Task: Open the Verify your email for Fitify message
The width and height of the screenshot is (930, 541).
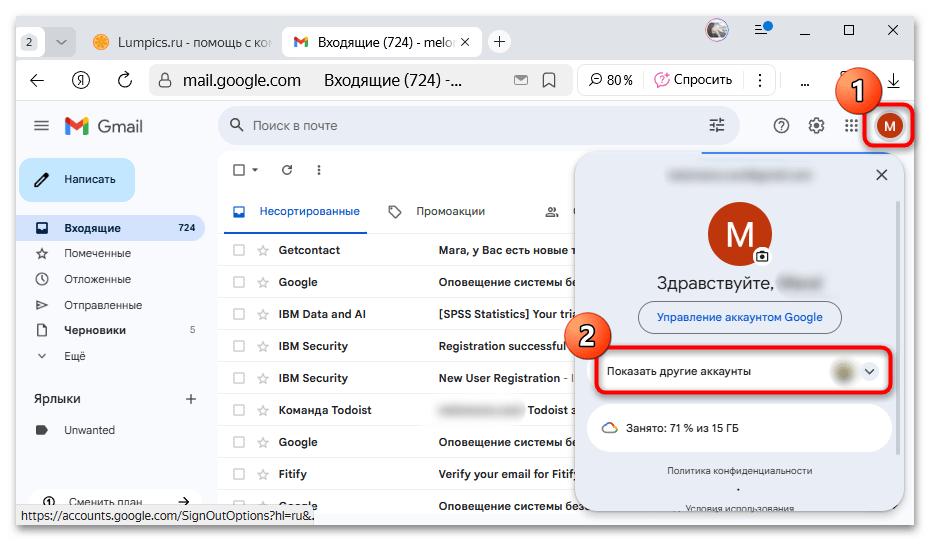Action: (507, 474)
